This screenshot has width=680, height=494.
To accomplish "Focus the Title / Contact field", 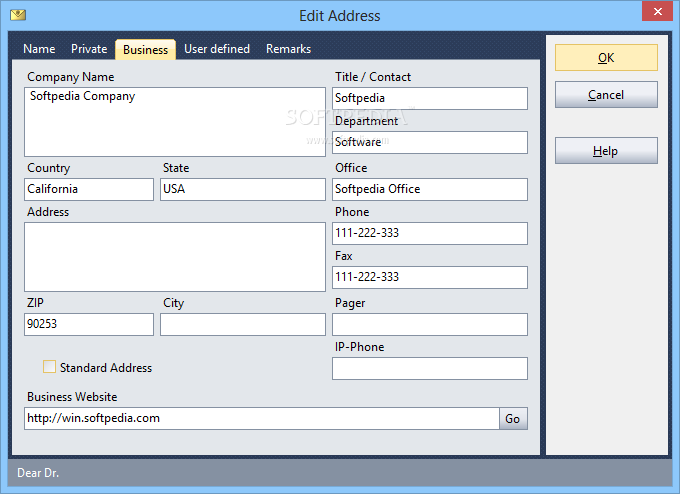I will tap(430, 98).
